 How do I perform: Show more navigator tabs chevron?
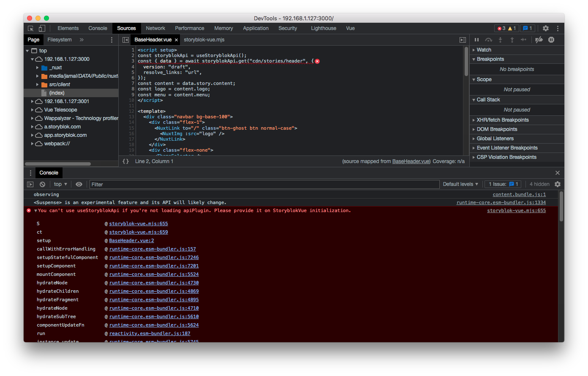point(82,40)
